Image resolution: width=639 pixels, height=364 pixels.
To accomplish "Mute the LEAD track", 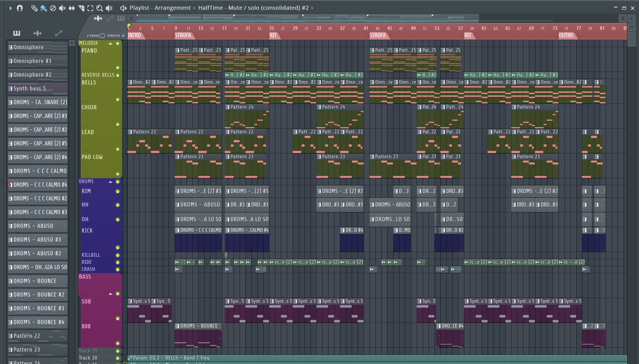I will (118, 149).
